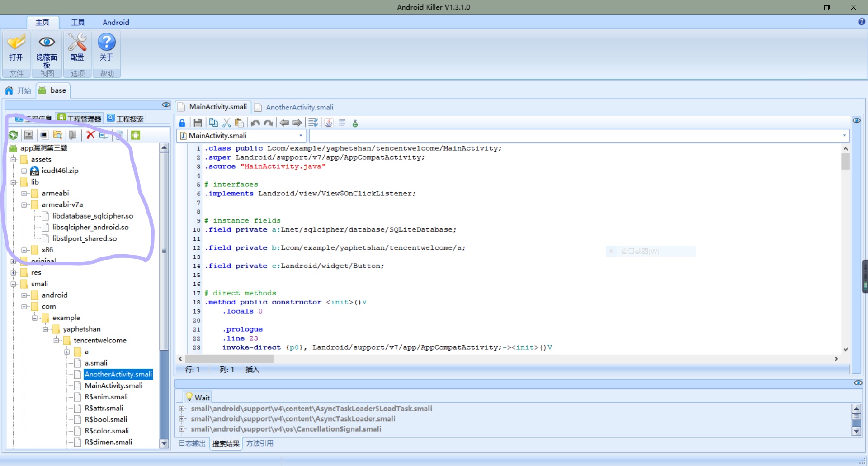Click the save floppy disk icon
The height and width of the screenshot is (466, 868).
pos(198,123)
